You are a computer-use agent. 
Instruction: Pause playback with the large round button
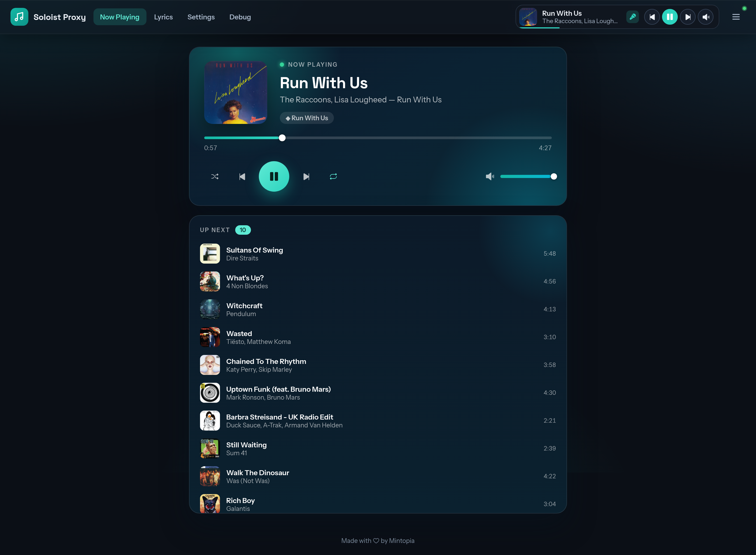point(274,176)
